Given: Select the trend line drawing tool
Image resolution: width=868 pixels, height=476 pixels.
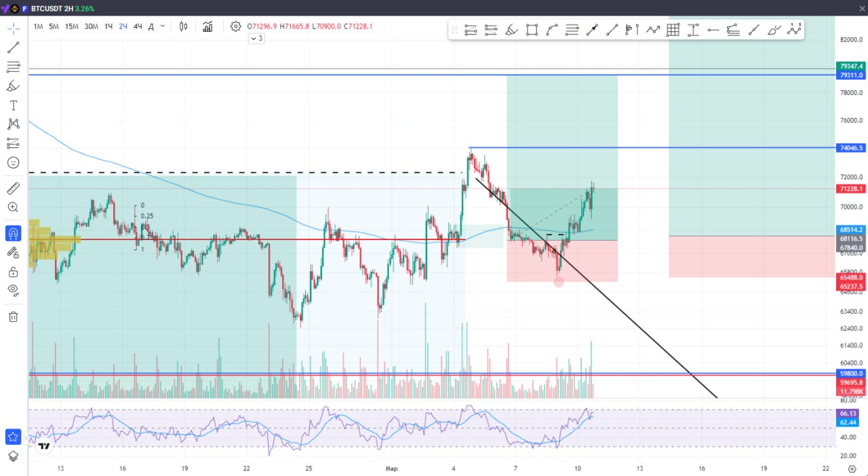Looking at the screenshot, I should click(13, 47).
